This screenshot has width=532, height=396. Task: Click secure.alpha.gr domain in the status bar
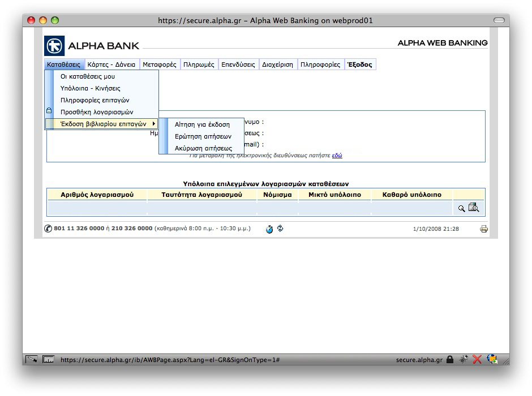[419, 360]
